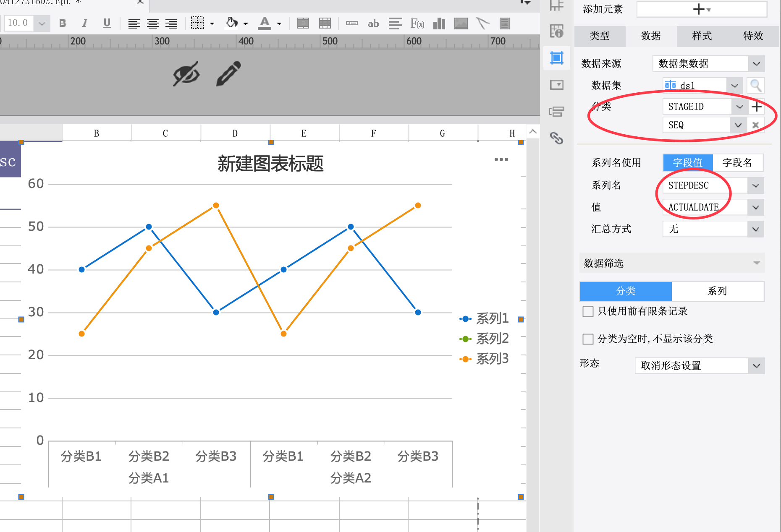Open font color dropdown arrow
Image resolution: width=781 pixels, height=532 pixels.
279,24
